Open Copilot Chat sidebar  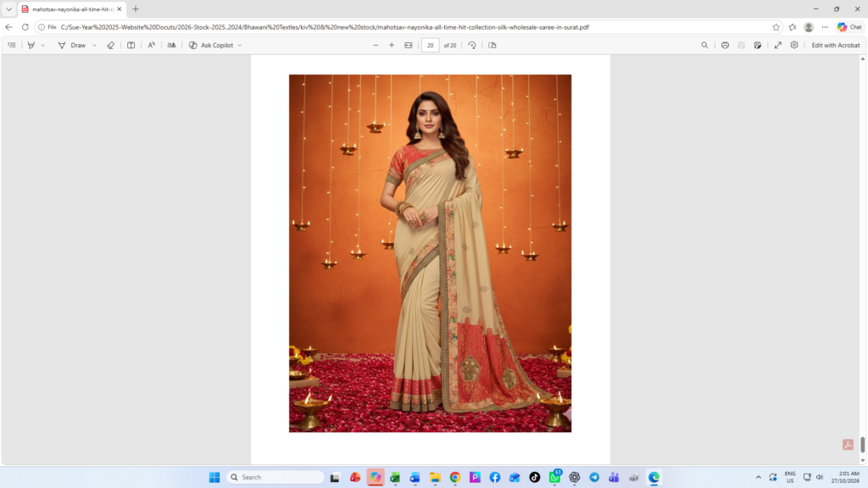pos(849,27)
